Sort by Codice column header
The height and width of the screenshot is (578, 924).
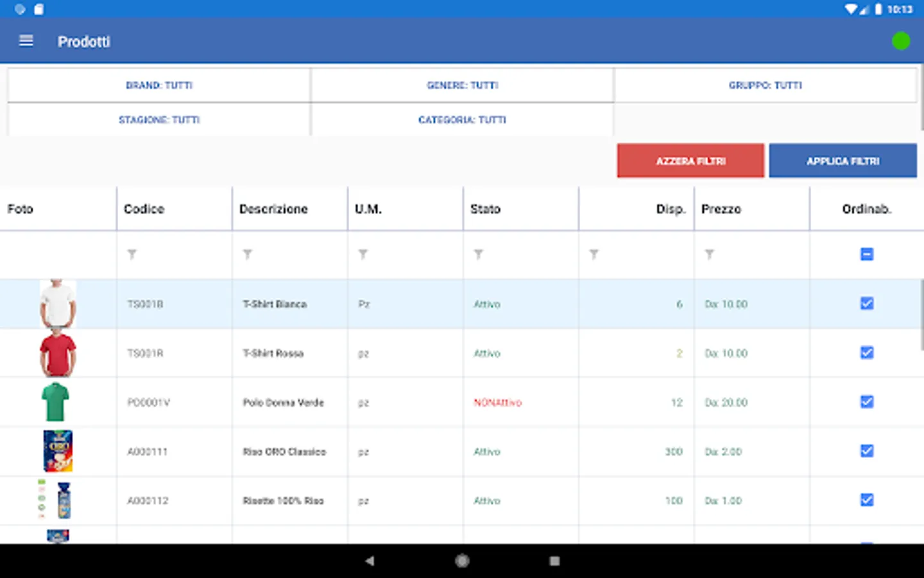(175, 209)
